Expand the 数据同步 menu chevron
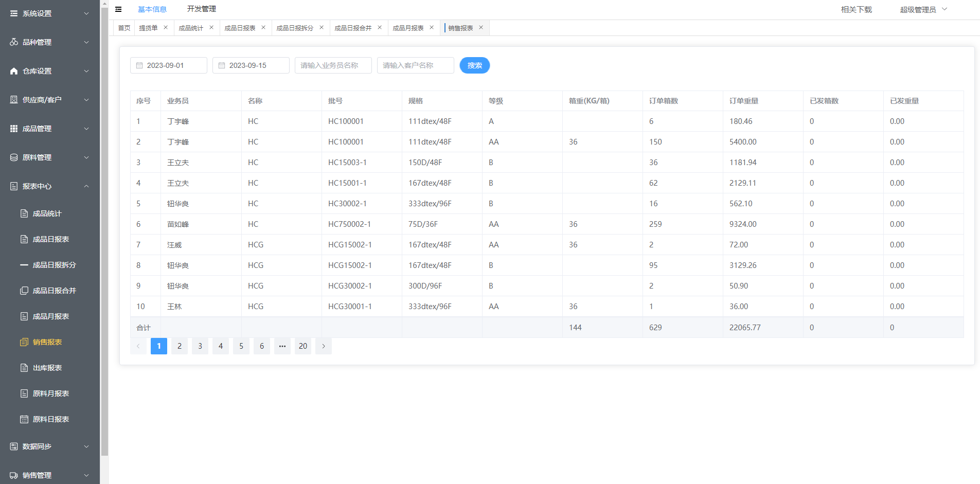Image resolution: width=980 pixels, height=484 pixels. point(86,446)
